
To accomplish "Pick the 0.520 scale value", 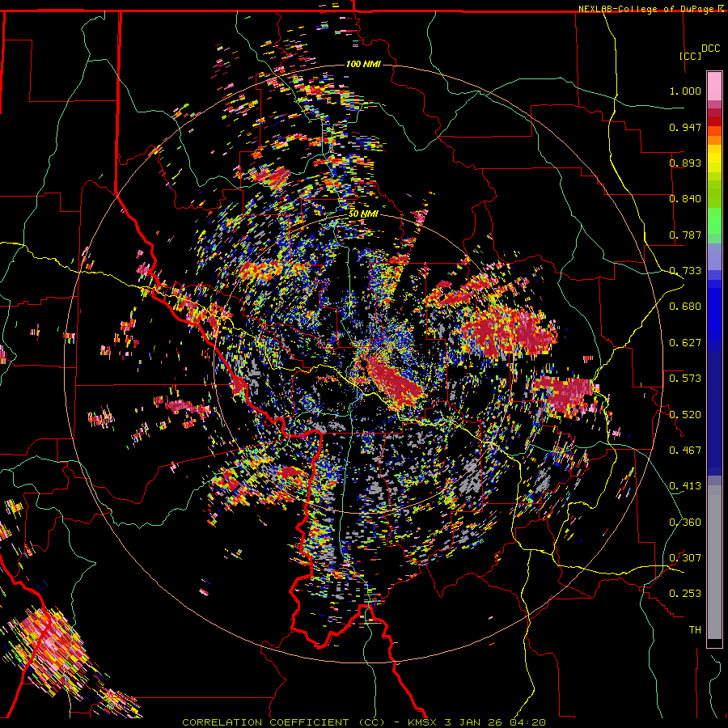I will [x=685, y=415].
